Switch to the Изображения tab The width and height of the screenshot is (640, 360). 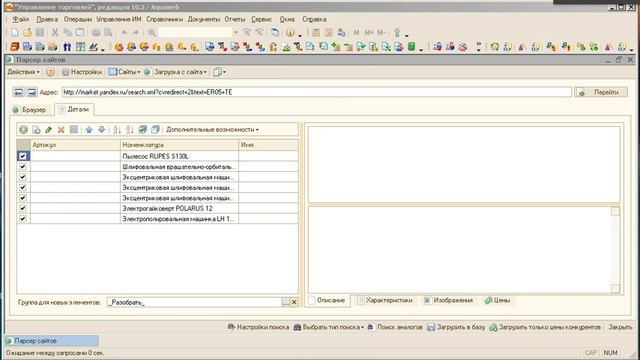449,300
